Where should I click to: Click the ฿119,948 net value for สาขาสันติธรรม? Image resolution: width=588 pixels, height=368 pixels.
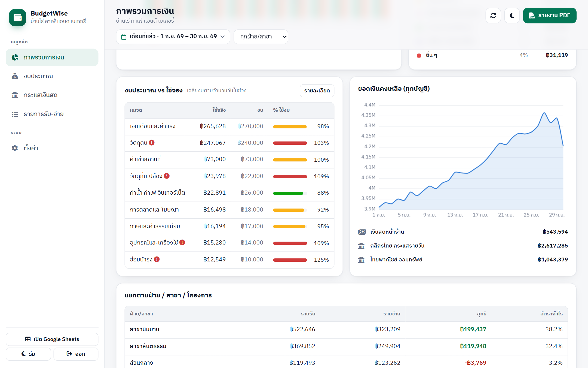(x=473, y=346)
